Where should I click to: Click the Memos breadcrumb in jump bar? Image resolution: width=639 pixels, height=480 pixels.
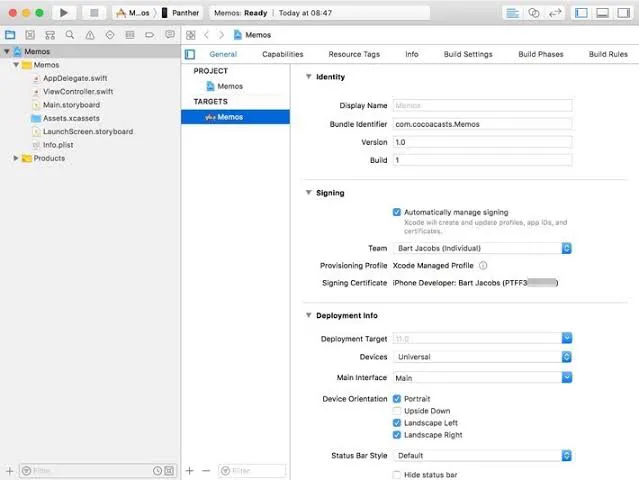click(x=253, y=35)
